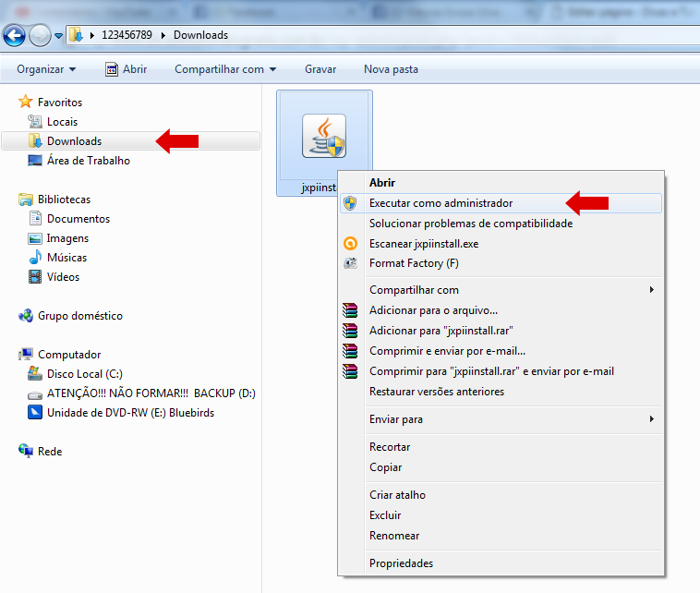Viewport: 700px width, 593px height.
Task: Open the Organizar dropdown menu
Action: click(x=46, y=69)
